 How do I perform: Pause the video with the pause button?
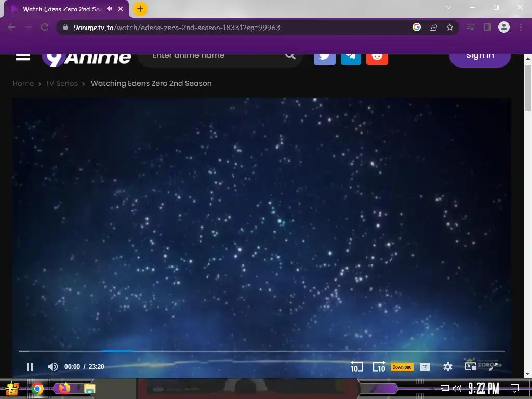(30, 367)
